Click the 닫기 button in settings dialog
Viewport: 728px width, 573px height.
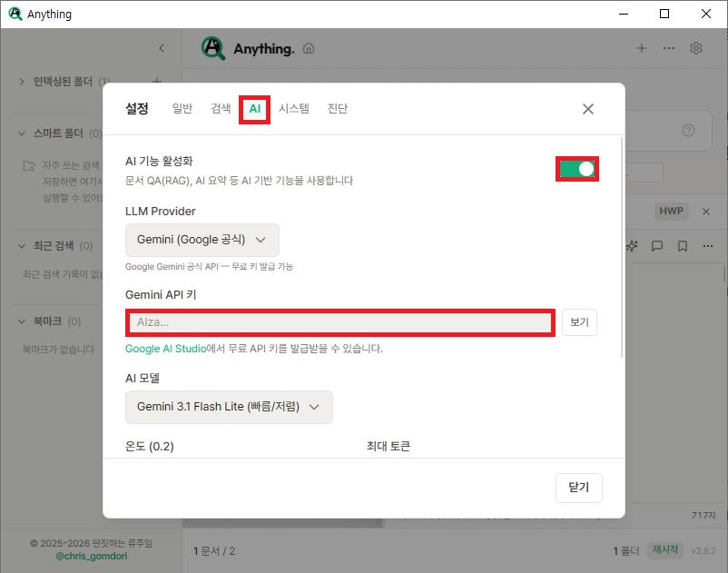578,488
